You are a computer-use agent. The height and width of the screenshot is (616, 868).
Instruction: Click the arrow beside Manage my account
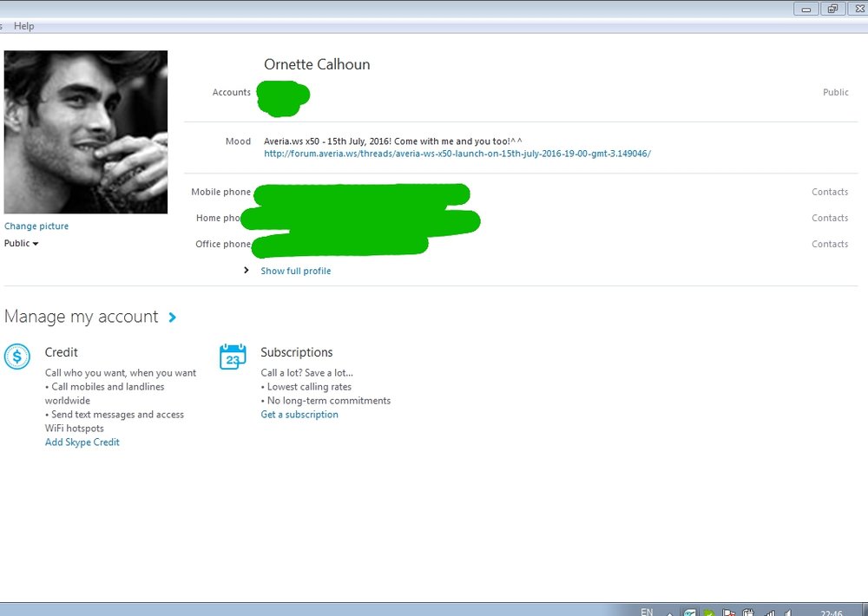[x=173, y=318]
